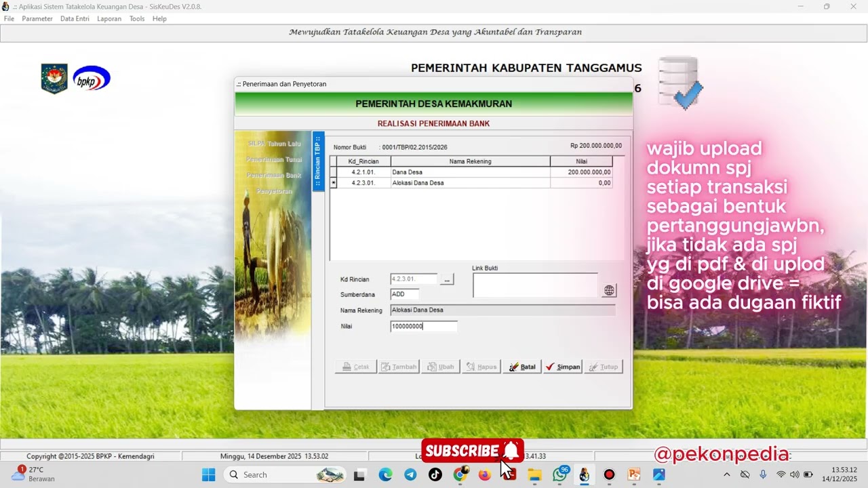
Task: Click the Kd_Rincian column header
Action: click(x=363, y=161)
